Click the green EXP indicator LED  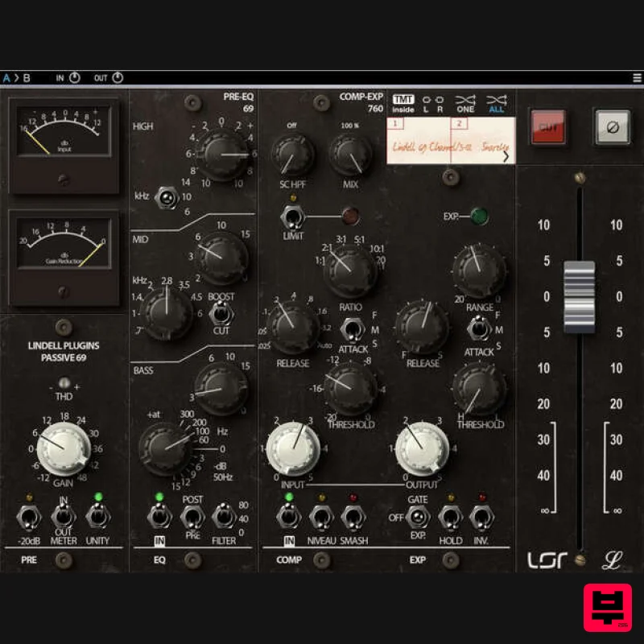[479, 216]
